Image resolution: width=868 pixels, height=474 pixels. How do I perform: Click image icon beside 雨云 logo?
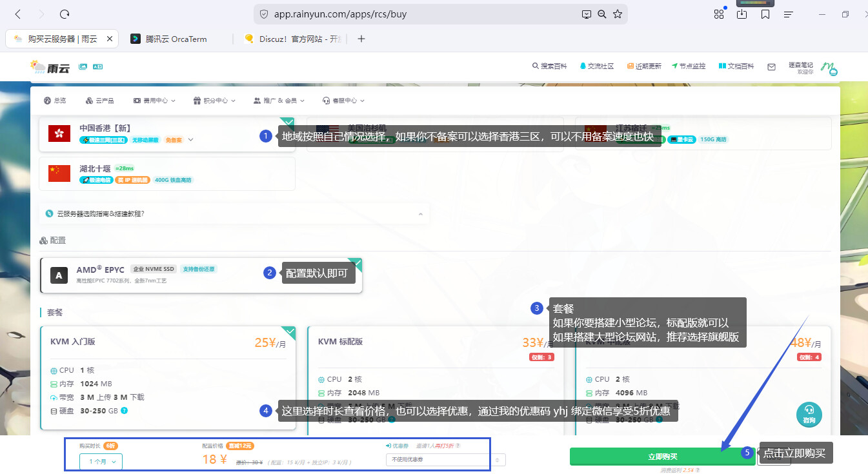point(83,66)
